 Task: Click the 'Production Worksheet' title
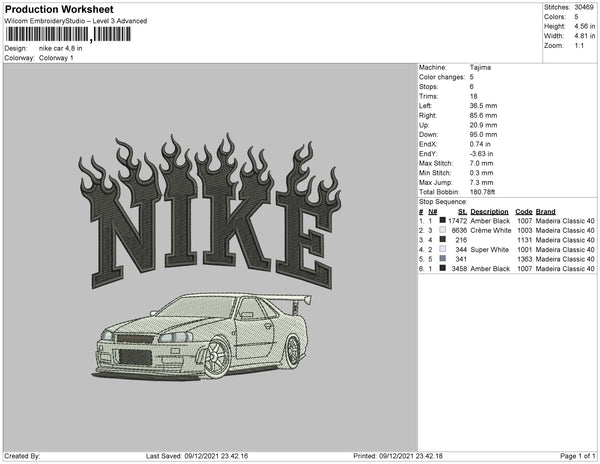(x=59, y=9)
